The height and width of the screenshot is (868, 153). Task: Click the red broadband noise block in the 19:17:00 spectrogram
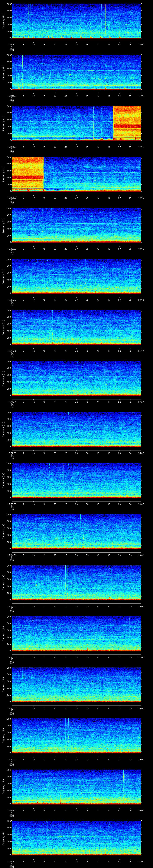[28, 174]
